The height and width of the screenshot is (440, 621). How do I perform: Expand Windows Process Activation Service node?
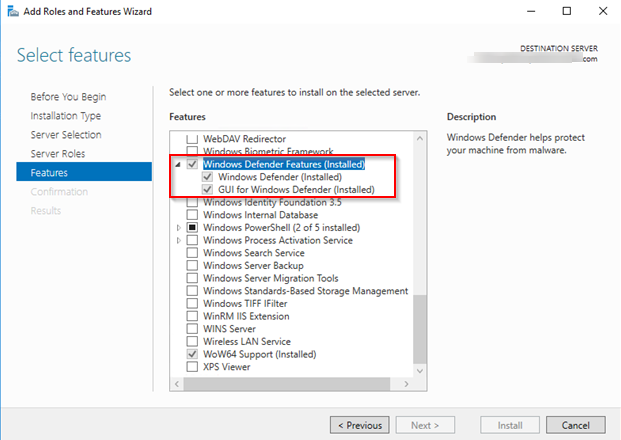click(180, 240)
